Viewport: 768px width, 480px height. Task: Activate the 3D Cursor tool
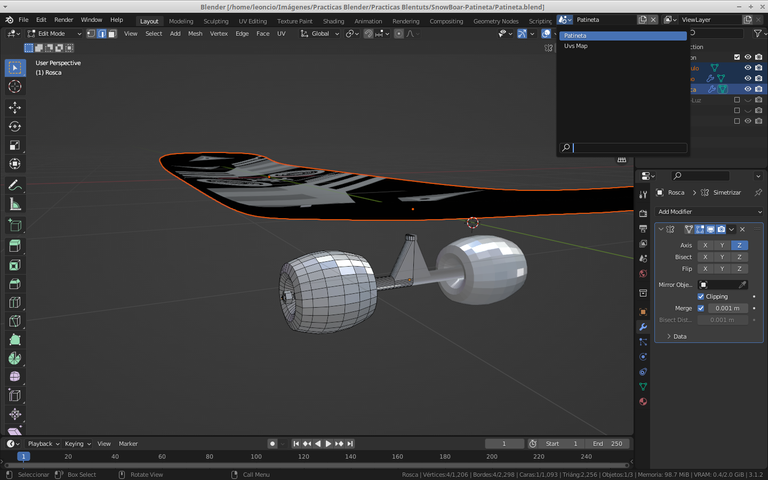[15, 87]
